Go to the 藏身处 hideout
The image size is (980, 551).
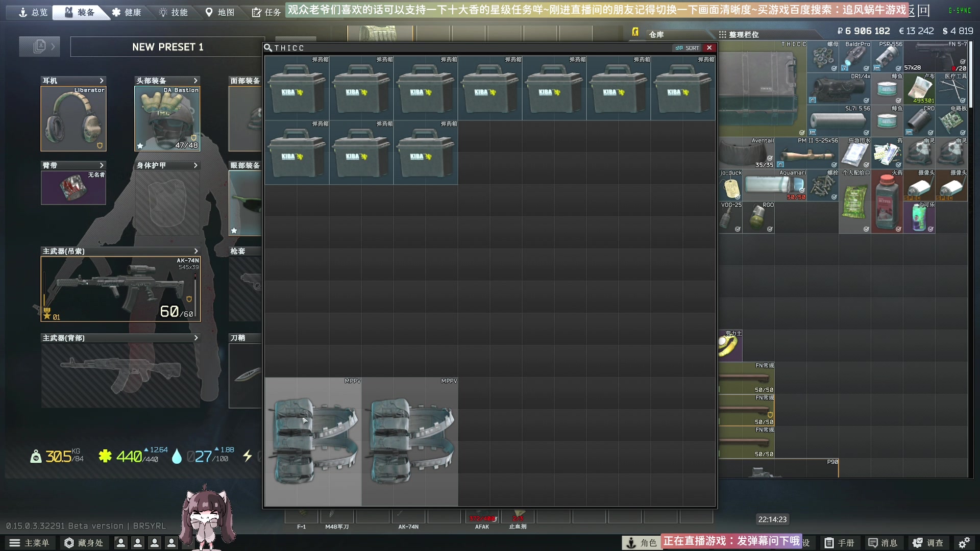click(84, 543)
